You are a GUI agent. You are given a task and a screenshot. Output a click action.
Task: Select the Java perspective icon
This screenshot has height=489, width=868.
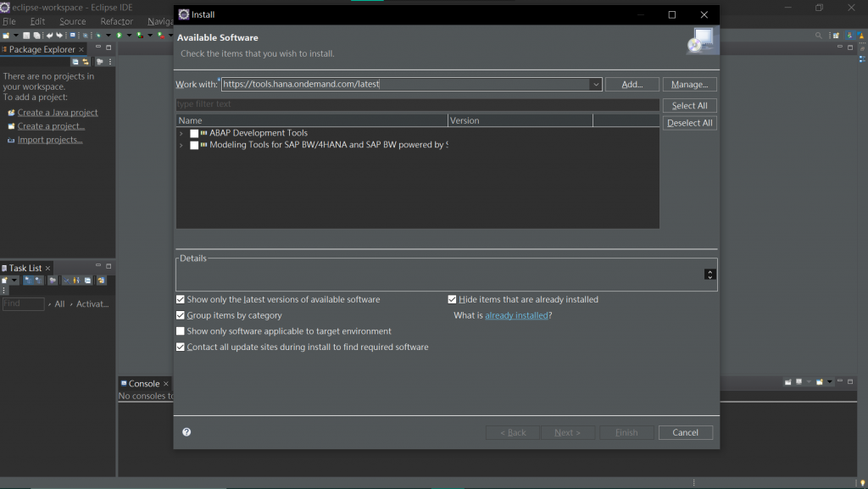pos(850,36)
